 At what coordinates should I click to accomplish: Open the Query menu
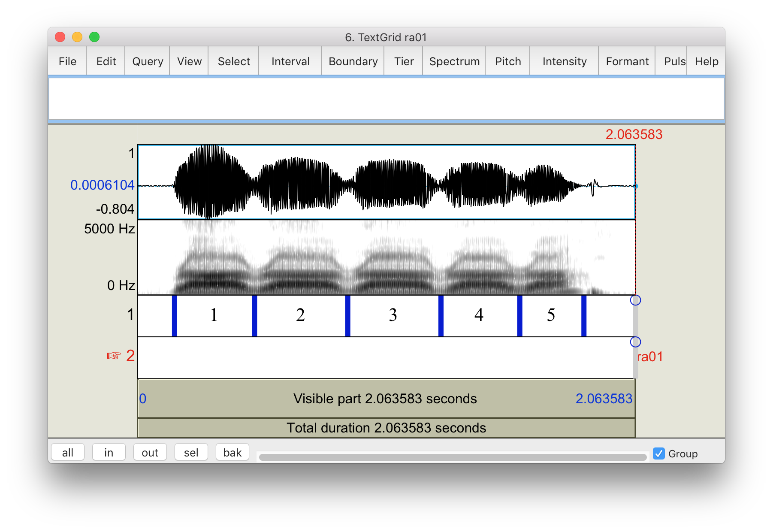pos(148,61)
